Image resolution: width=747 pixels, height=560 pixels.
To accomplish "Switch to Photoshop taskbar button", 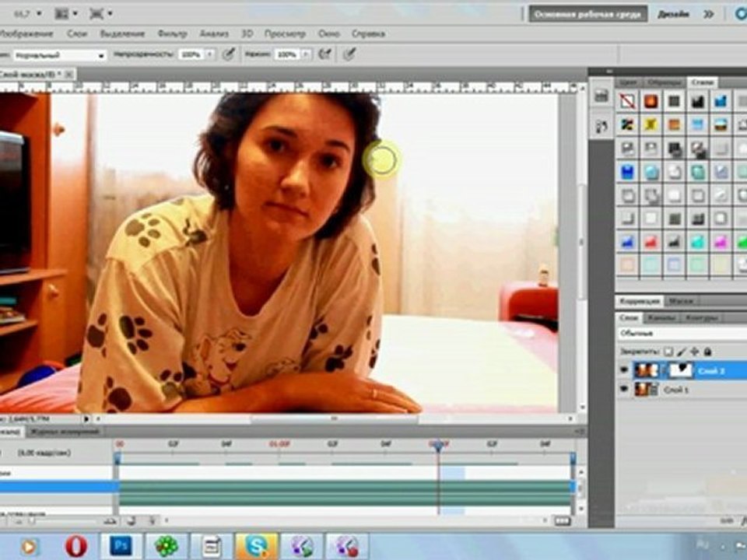I will click(121, 546).
